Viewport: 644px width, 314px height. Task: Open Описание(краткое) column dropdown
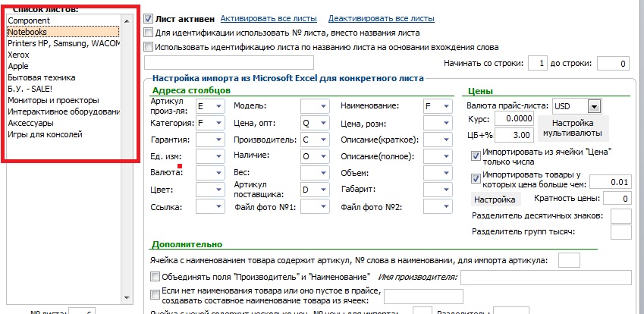pos(447,140)
